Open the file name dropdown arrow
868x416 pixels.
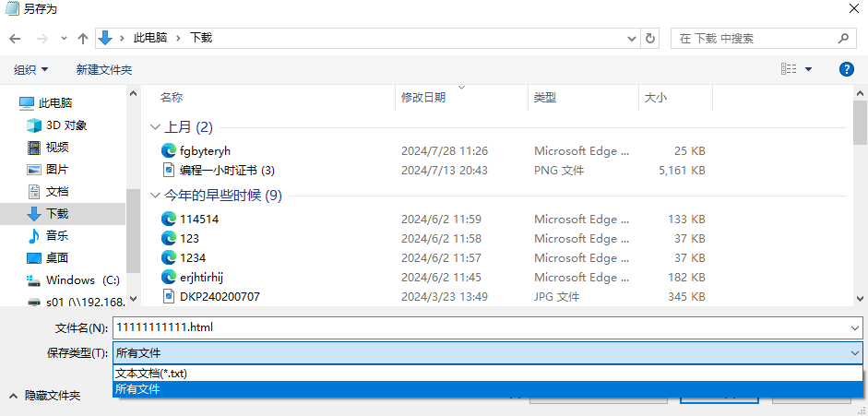point(855,327)
